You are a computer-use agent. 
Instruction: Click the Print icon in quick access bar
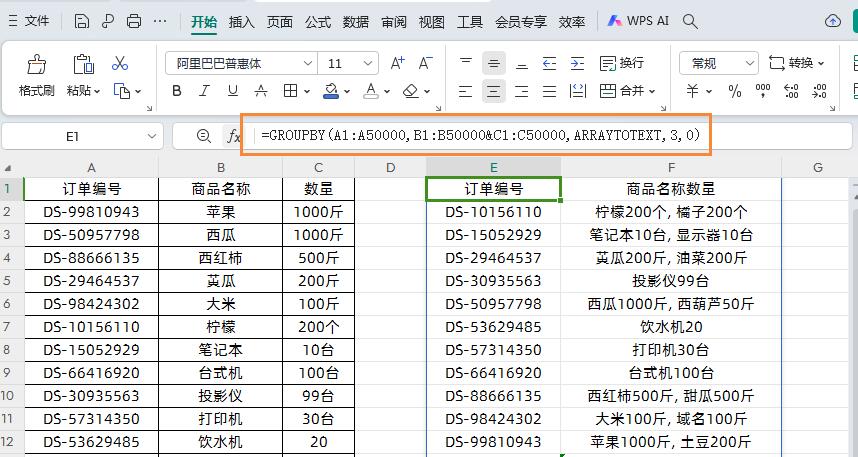pyautogui.click(x=134, y=20)
